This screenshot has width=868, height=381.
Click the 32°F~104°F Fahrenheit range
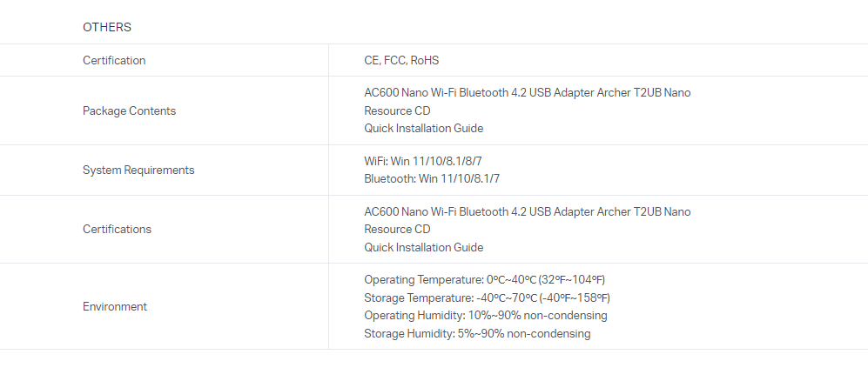(572, 279)
